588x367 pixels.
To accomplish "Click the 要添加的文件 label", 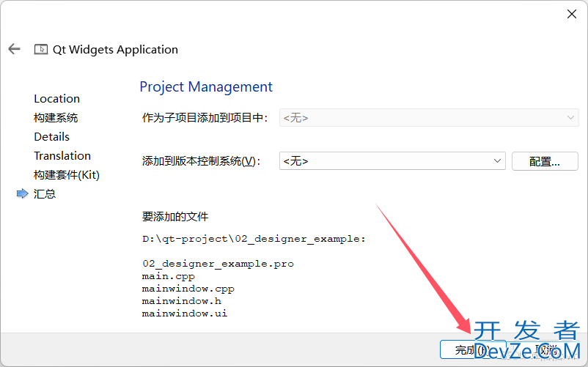I will tap(175, 216).
